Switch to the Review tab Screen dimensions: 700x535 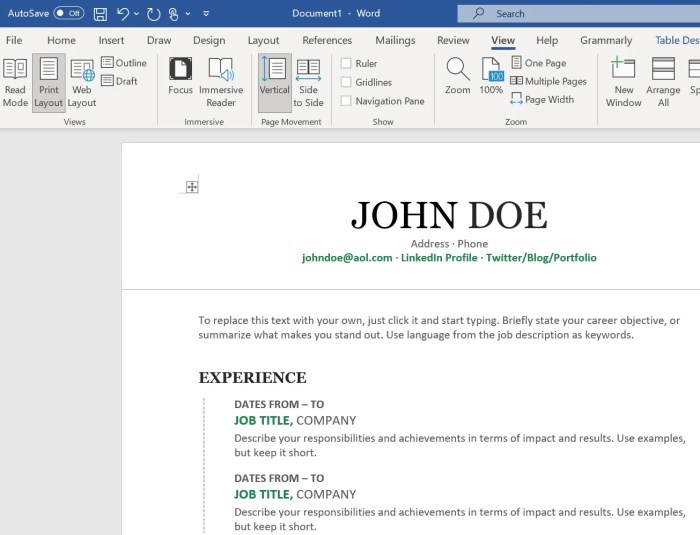453,40
